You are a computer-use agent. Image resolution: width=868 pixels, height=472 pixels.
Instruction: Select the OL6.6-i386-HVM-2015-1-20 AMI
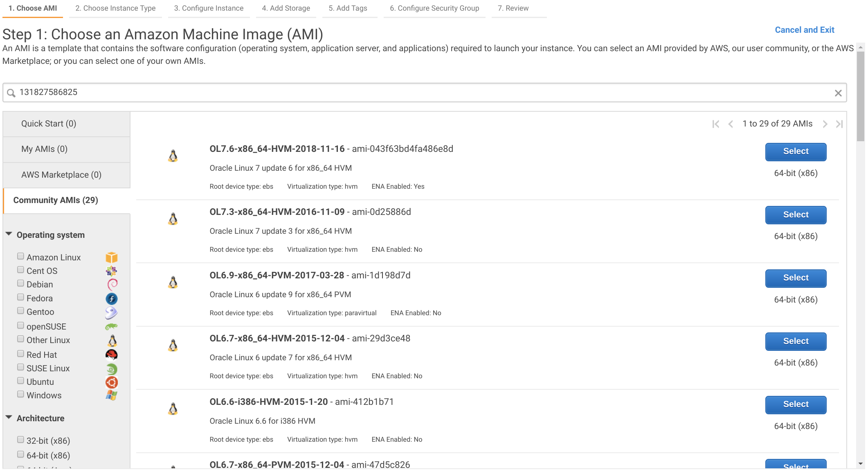(x=796, y=404)
